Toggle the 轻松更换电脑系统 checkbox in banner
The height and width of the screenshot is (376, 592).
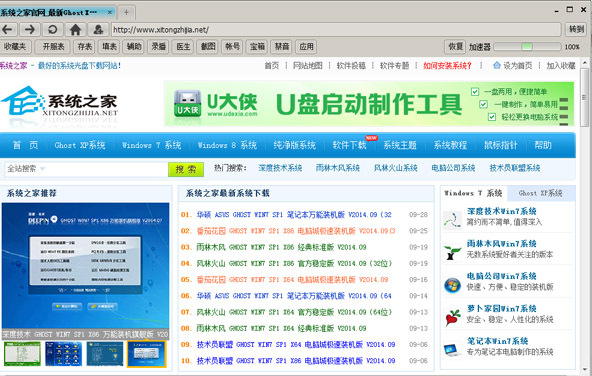(492, 117)
